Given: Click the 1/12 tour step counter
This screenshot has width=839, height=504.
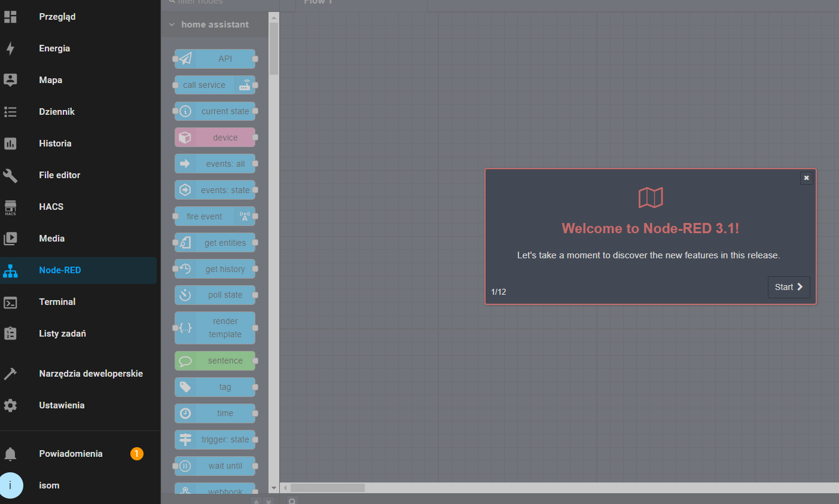Looking at the screenshot, I should coord(498,292).
